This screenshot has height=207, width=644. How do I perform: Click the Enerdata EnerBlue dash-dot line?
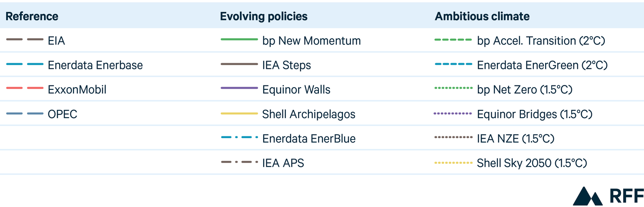point(239,138)
